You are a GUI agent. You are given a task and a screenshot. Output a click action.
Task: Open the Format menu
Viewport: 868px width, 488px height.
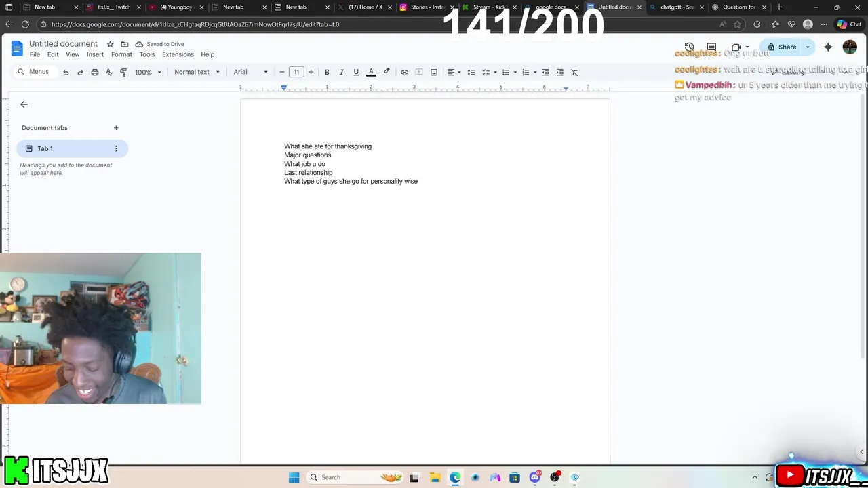(x=121, y=54)
